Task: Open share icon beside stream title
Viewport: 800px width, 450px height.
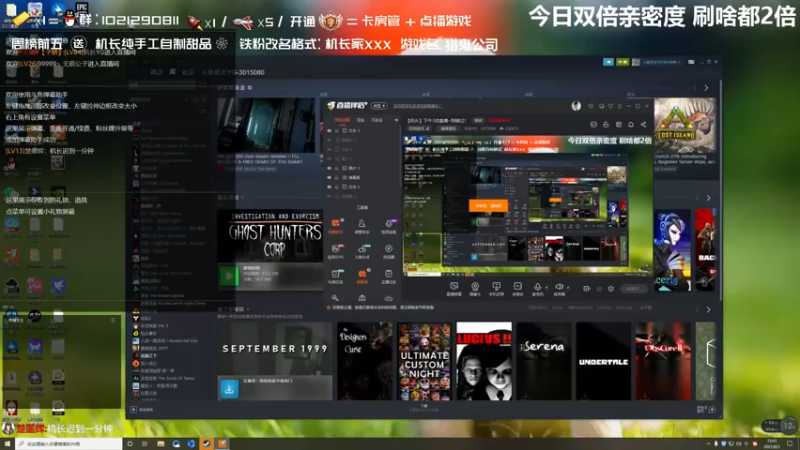Action: pyautogui.click(x=643, y=124)
